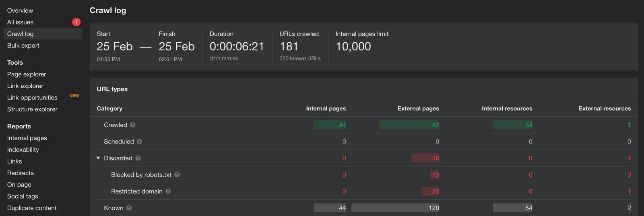Open Internal pages report
This screenshot has width=644, height=216.
coord(27,138)
